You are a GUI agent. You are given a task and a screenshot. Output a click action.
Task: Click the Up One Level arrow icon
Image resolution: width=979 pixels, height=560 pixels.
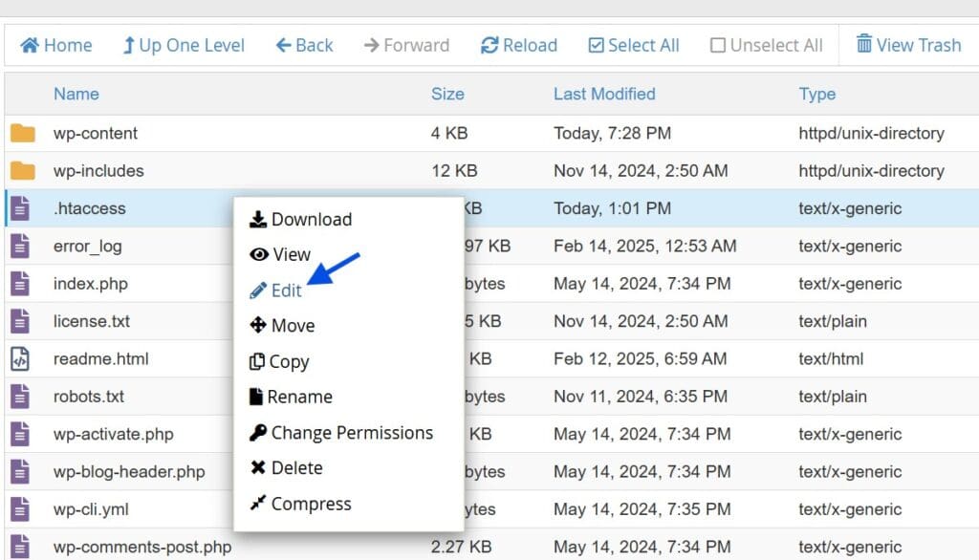click(129, 45)
